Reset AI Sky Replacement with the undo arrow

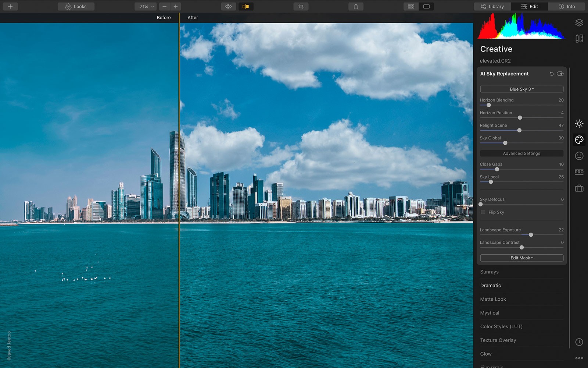tap(551, 74)
